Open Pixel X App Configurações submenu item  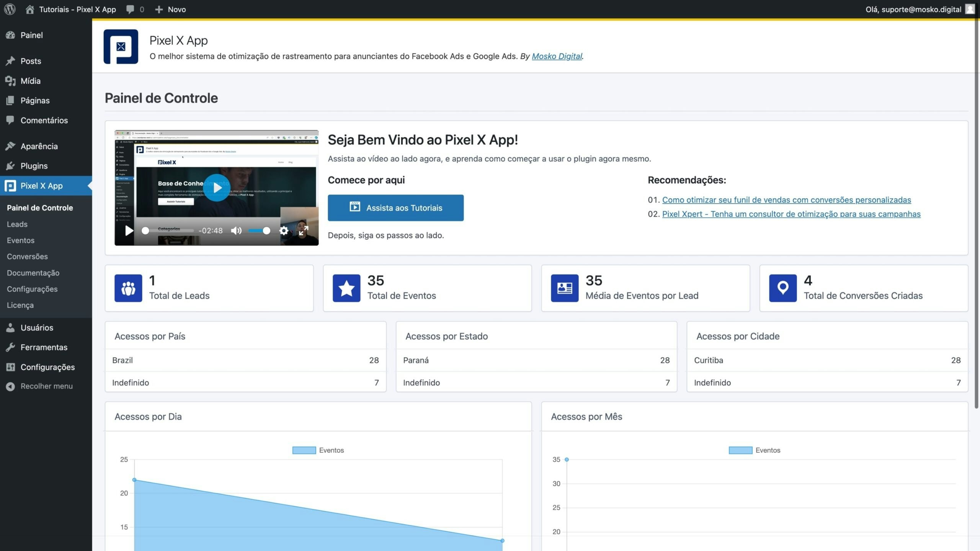point(32,289)
